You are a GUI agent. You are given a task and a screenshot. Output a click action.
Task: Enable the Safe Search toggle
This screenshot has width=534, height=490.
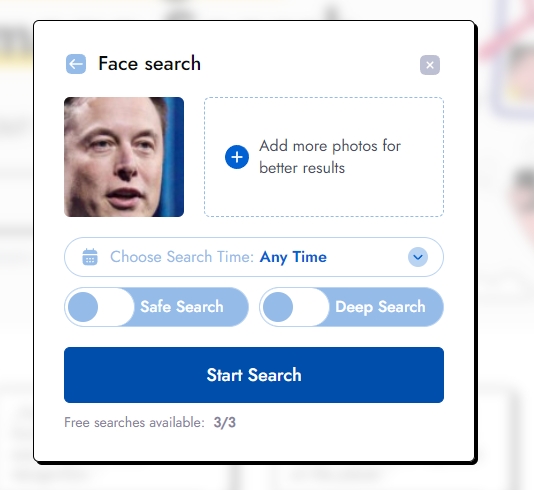click(156, 307)
